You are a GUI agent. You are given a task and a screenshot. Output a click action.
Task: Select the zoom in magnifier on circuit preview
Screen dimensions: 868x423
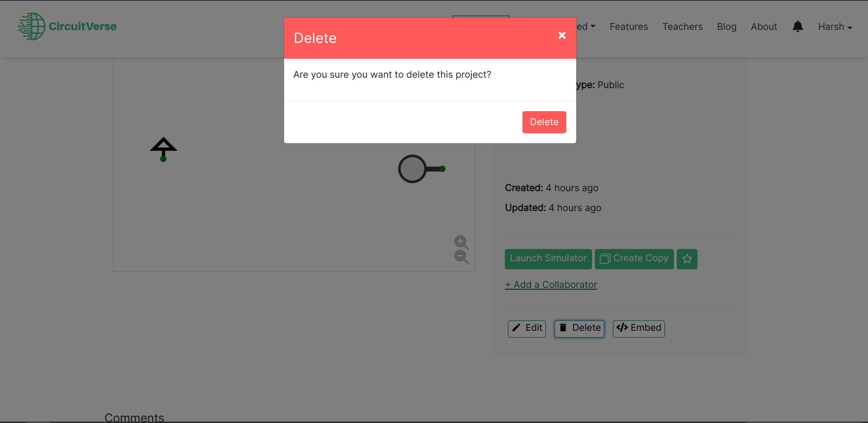(x=461, y=242)
